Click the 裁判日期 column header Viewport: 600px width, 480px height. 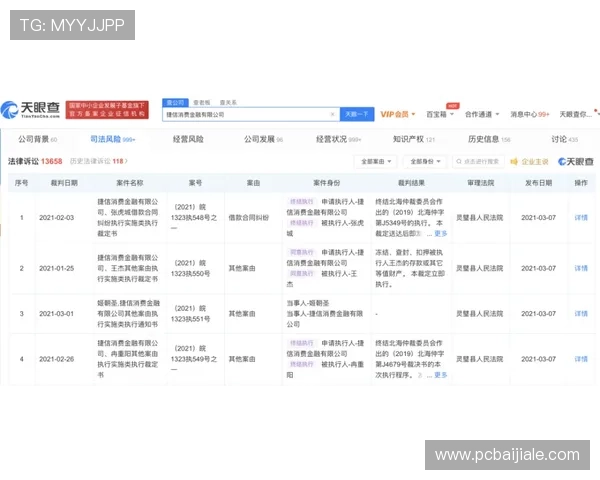(x=64, y=183)
